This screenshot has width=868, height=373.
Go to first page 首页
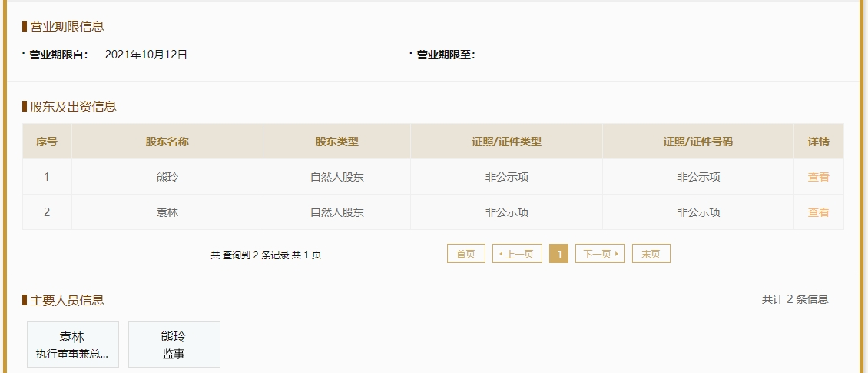(x=466, y=253)
